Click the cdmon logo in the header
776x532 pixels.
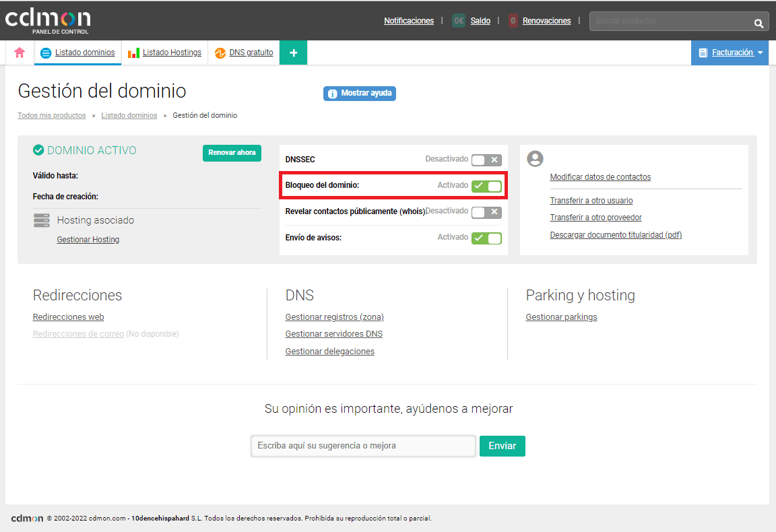pos(48,21)
